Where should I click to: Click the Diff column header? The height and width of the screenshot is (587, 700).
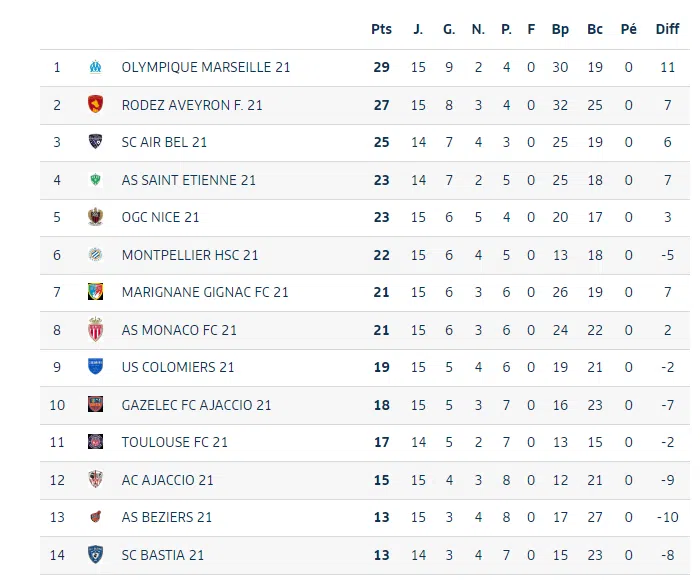point(667,29)
